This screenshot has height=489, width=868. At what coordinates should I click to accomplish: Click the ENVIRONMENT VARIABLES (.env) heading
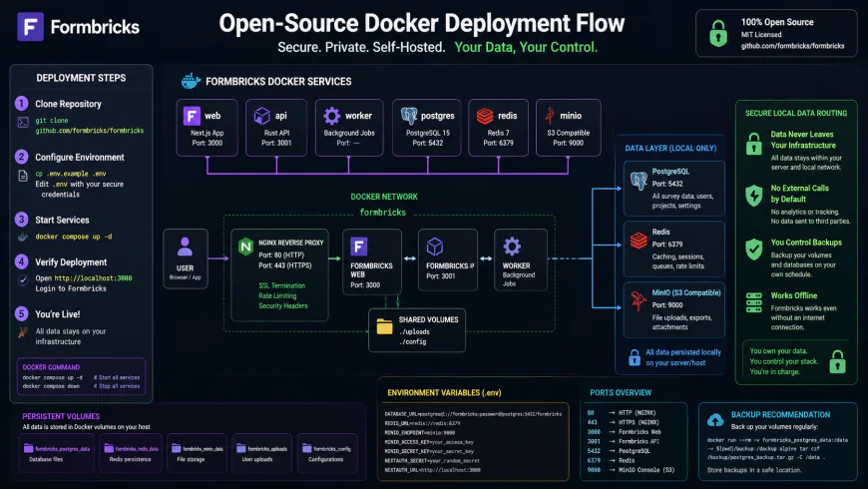click(x=444, y=392)
